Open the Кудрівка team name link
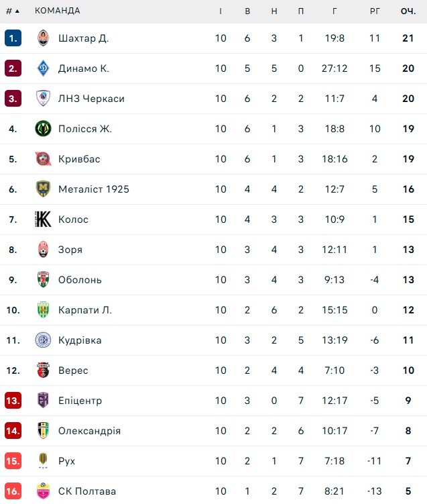Image resolution: width=427 pixels, height=504 pixels. coord(80,340)
